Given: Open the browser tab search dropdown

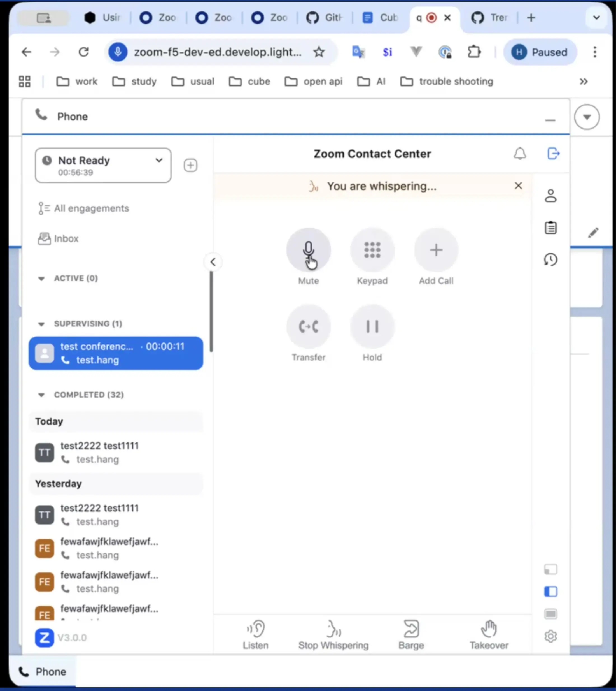Looking at the screenshot, I should [x=596, y=18].
